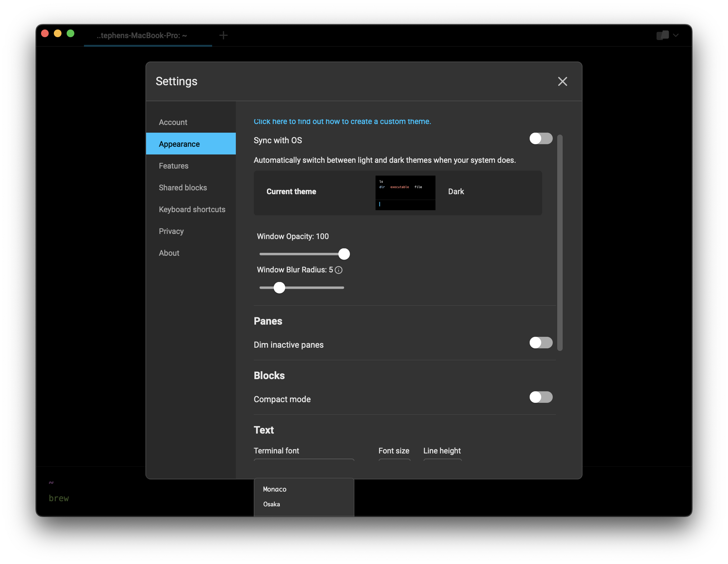Enable Dim inactive panes
The image size is (728, 564).
tap(541, 343)
